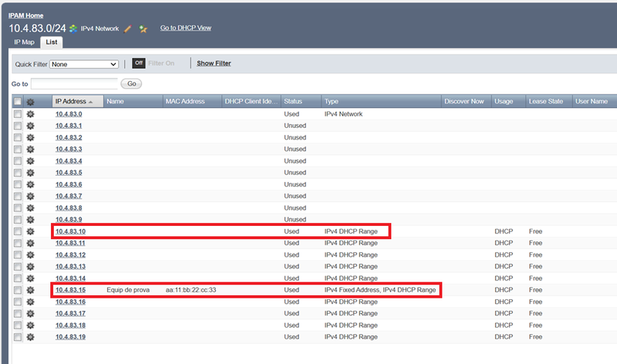Click the edit pencil icon beside IPv4 Network
The height and width of the screenshot is (364, 617).
128,29
